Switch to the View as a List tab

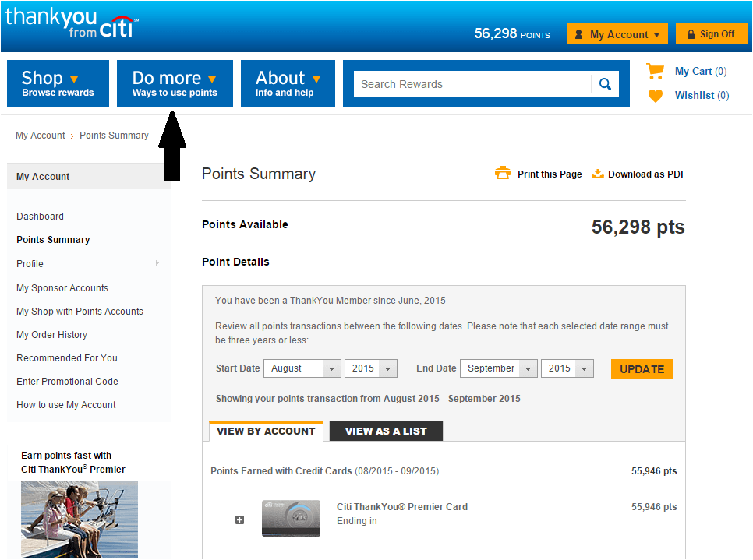[386, 431]
